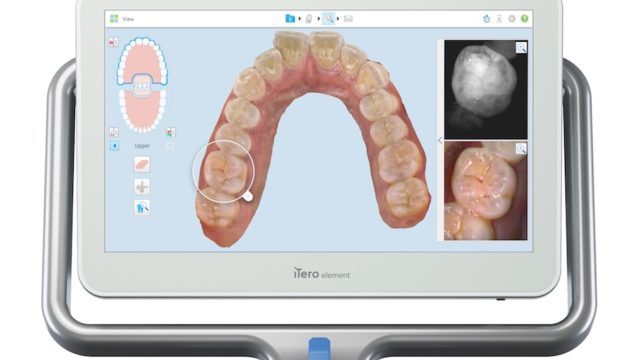This screenshot has height=360, width=640.
Task: Click the battery status icon
Action: coord(499,19)
